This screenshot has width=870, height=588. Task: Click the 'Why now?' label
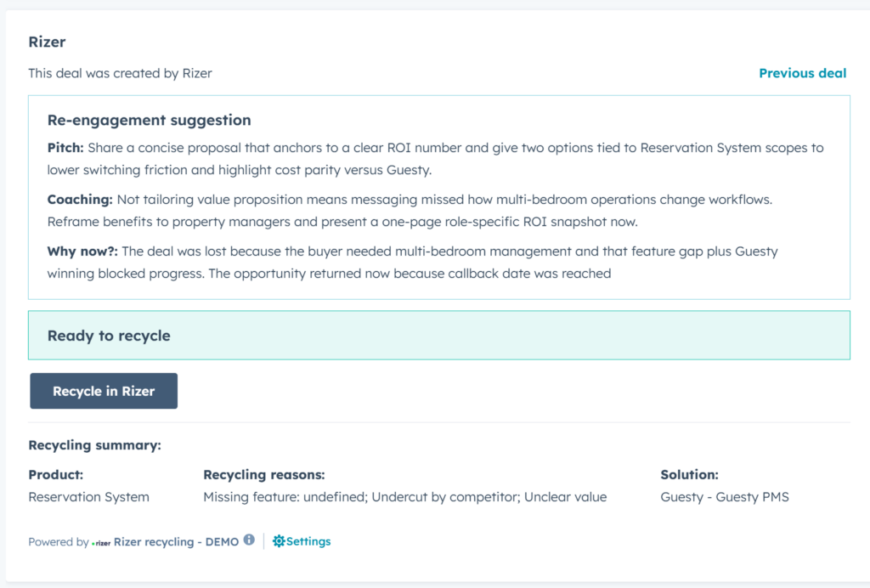pos(82,252)
